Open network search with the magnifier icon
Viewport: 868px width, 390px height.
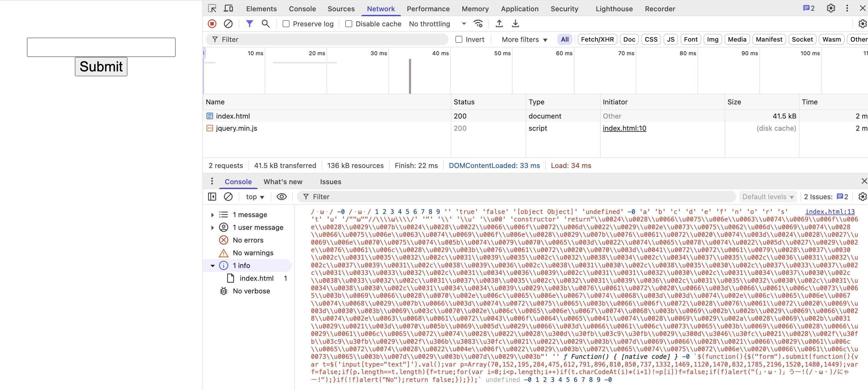(266, 24)
